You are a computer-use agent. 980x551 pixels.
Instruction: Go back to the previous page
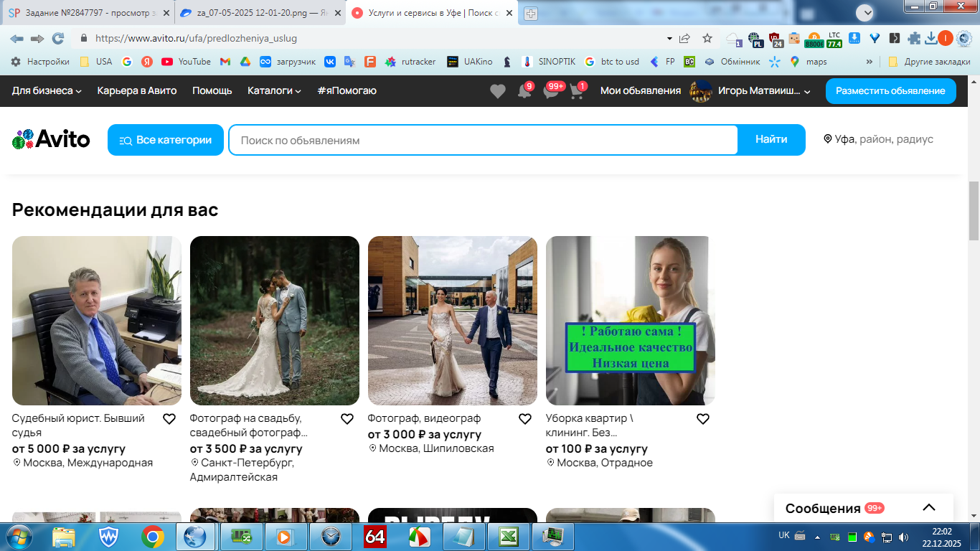[x=17, y=38]
